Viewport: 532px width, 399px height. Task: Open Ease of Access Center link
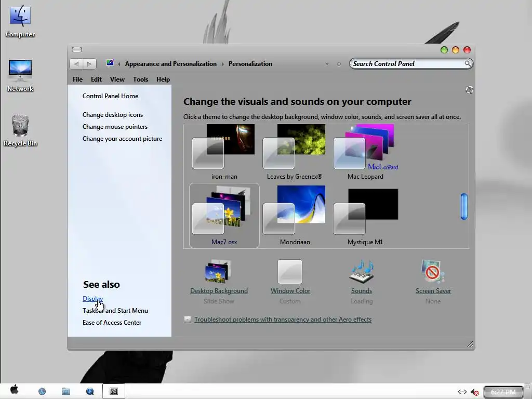tap(112, 322)
